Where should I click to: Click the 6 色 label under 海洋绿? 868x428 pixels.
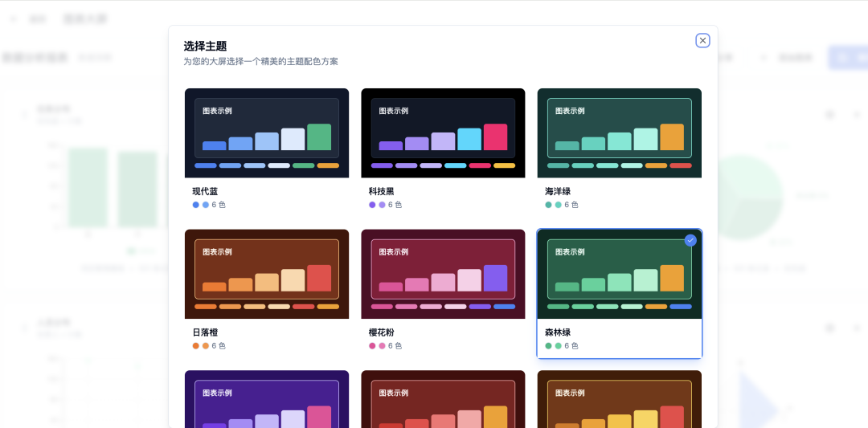click(x=571, y=205)
